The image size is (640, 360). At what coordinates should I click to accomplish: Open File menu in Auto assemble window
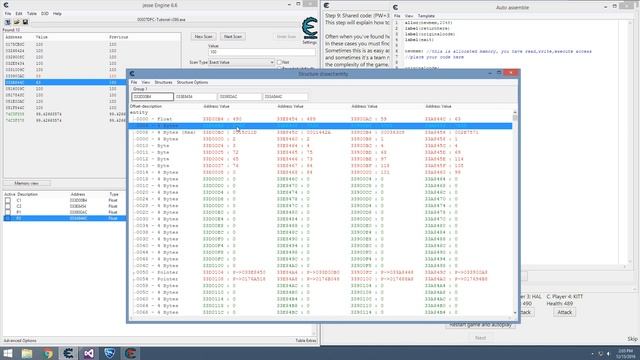[397, 16]
